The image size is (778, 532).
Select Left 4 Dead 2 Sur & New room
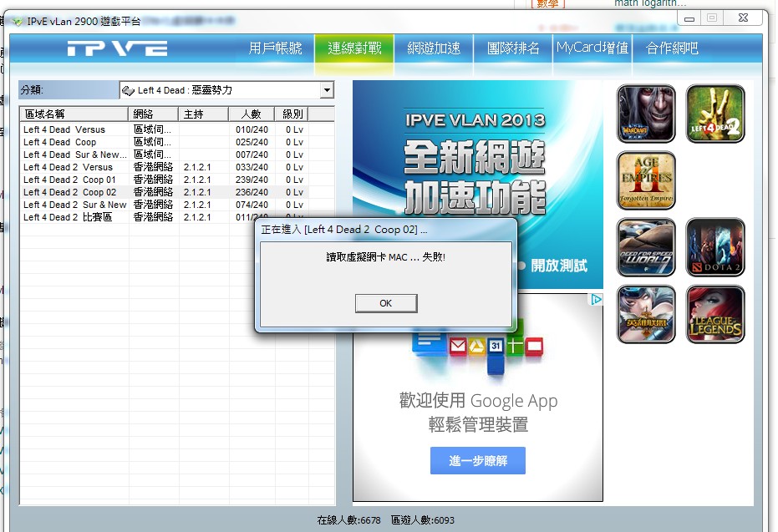pos(165,205)
